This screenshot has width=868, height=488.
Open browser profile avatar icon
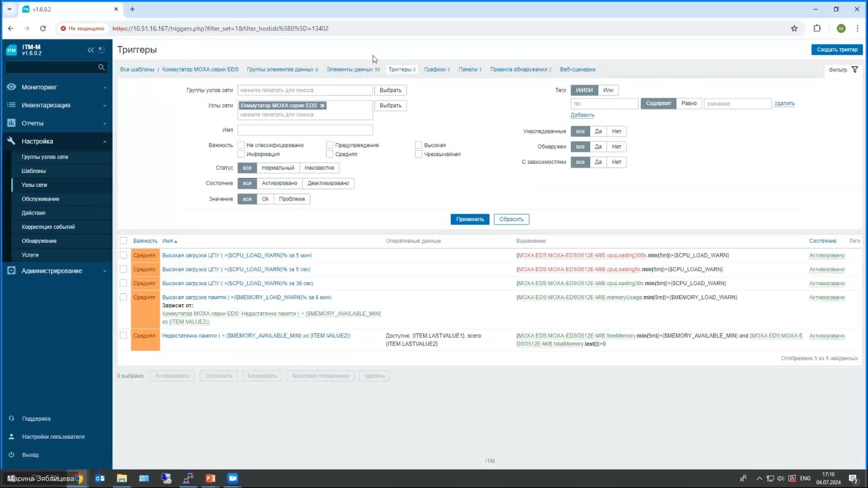(841, 28)
